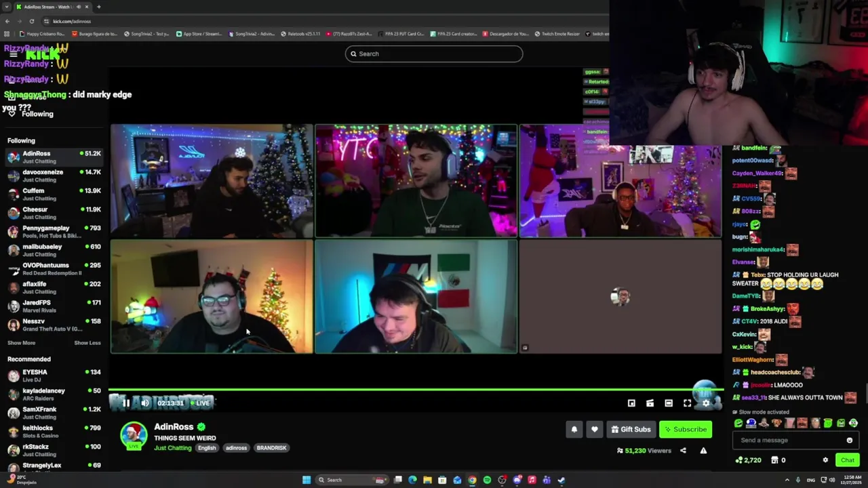
Task: Open mailbubseley channel in sidebar
Action: [x=54, y=250]
